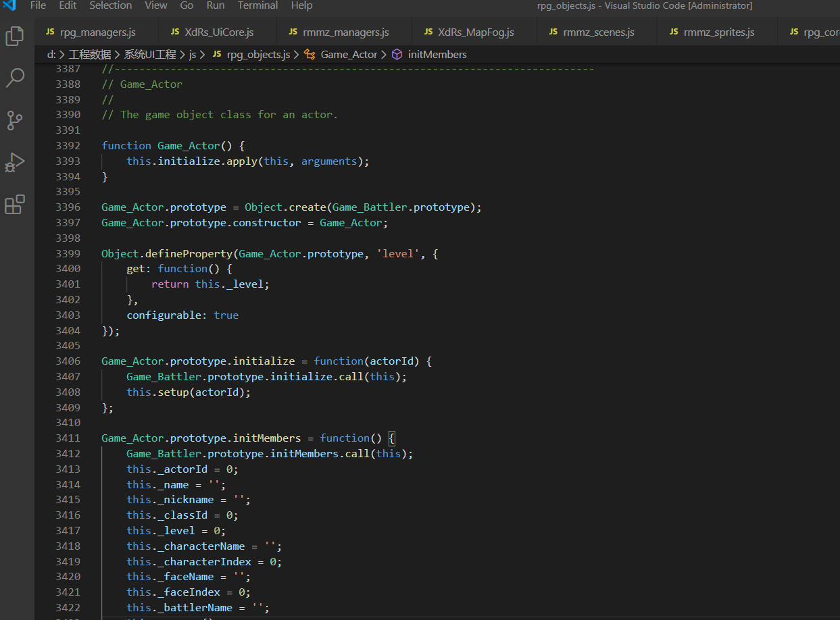840x620 pixels.
Task: Open the Run menu
Action: click(x=216, y=5)
